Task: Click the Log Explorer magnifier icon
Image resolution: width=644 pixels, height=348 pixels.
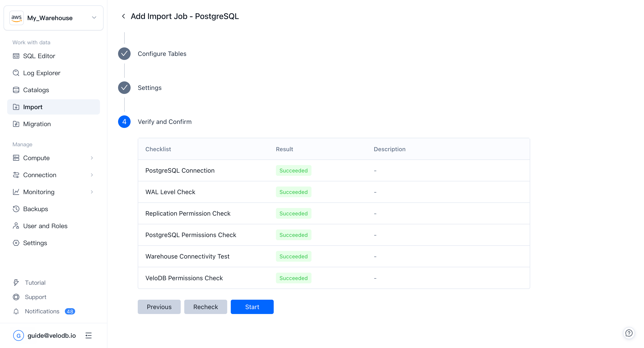Action: tap(16, 73)
